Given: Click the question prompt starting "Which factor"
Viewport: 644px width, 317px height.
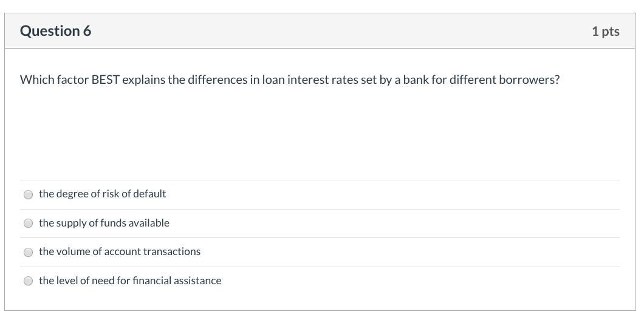Looking at the screenshot, I should pos(290,80).
